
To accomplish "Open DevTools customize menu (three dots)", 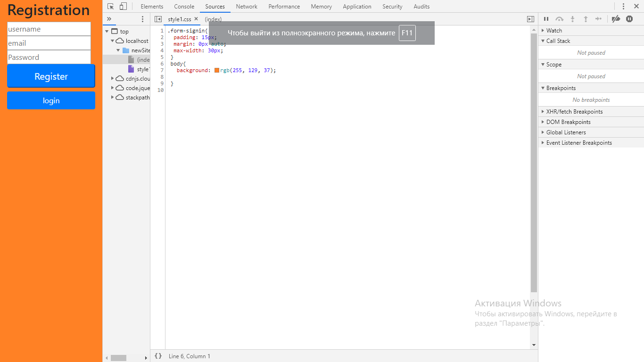I will 624,7.
